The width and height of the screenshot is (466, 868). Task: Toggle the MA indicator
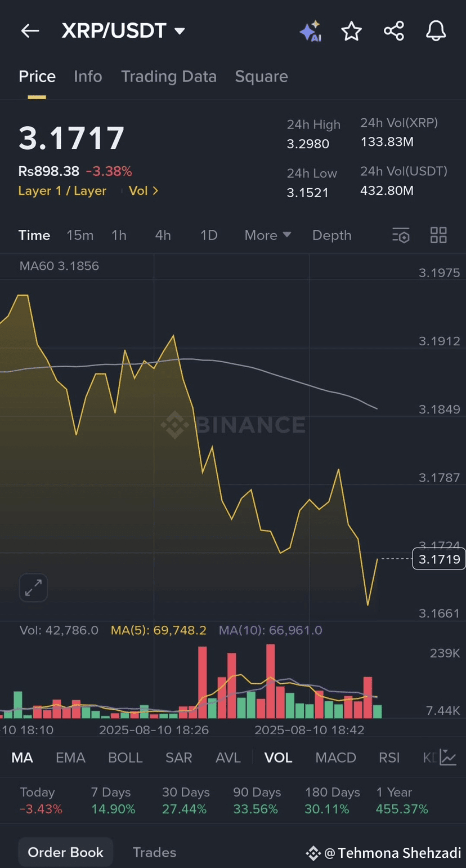pos(23,758)
